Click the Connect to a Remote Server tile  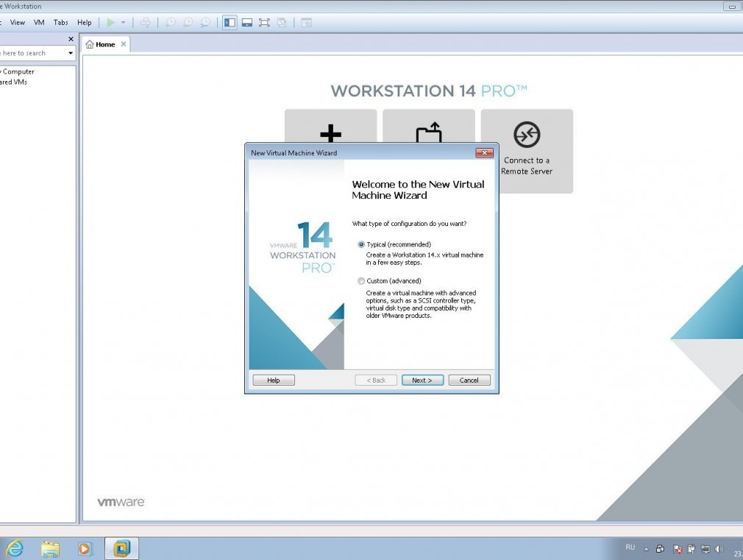coord(527,151)
